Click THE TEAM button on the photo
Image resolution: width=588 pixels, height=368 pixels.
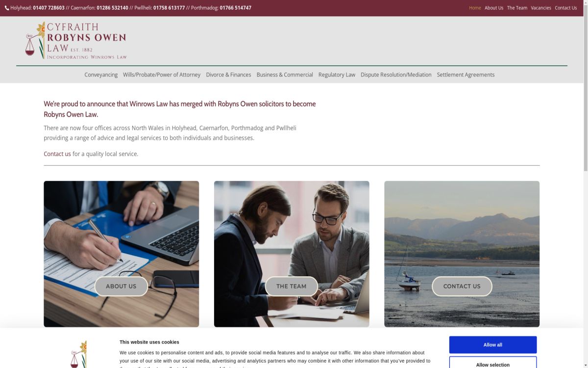tap(291, 286)
